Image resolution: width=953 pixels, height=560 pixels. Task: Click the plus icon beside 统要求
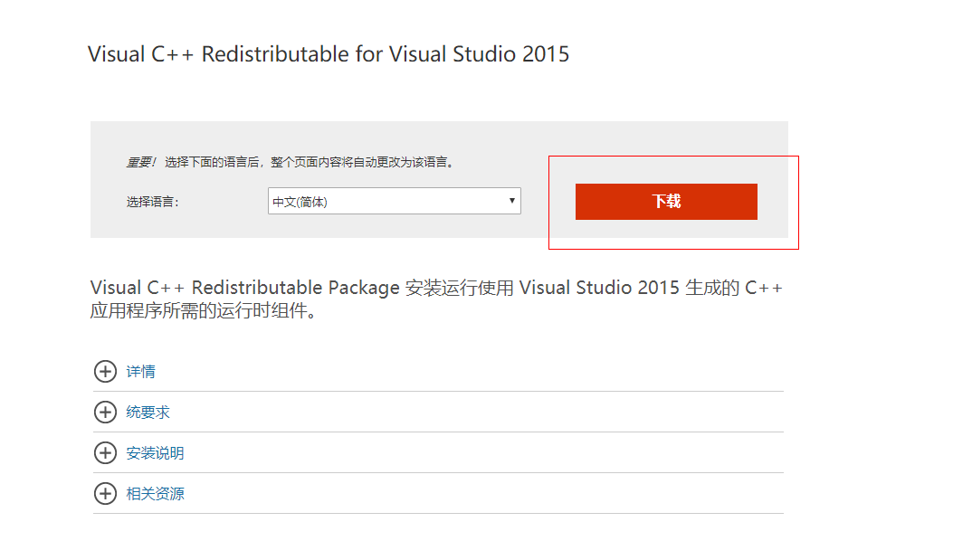pos(106,413)
